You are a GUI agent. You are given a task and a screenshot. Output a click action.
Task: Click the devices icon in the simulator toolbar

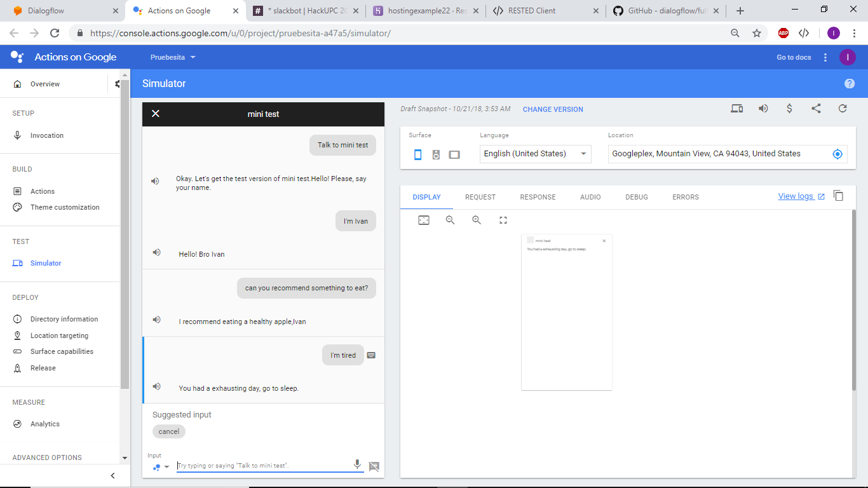tap(737, 109)
